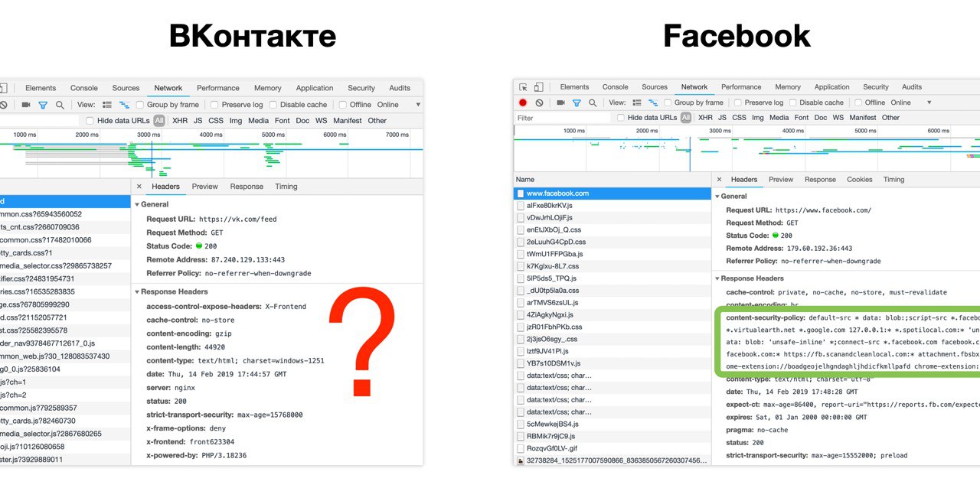This screenshot has width=980, height=501.
Task: Open Cookies tab in Facebook details pane
Action: pos(860,180)
